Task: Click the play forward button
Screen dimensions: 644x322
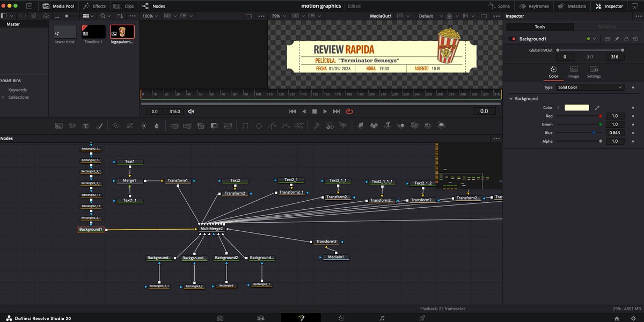Action: click(x=325, y=111)
